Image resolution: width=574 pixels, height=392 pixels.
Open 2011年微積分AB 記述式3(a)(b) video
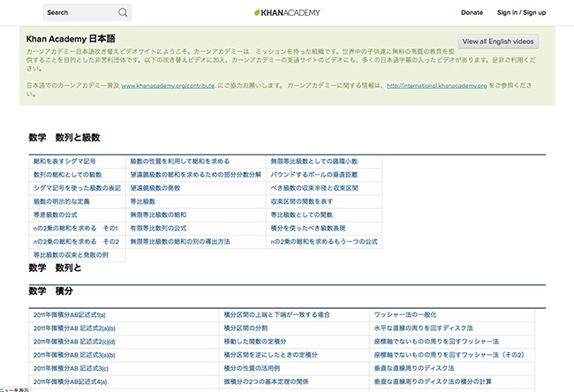[x=74, y=355]
